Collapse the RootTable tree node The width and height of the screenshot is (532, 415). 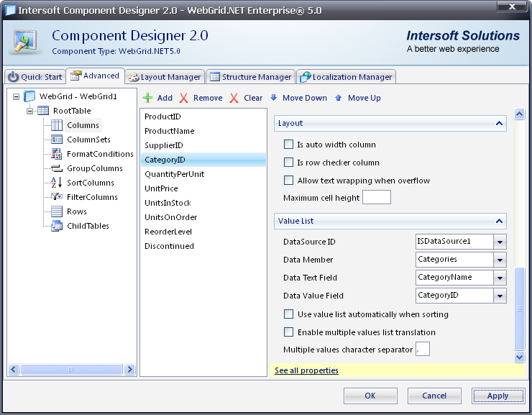(x=30, y=111)
